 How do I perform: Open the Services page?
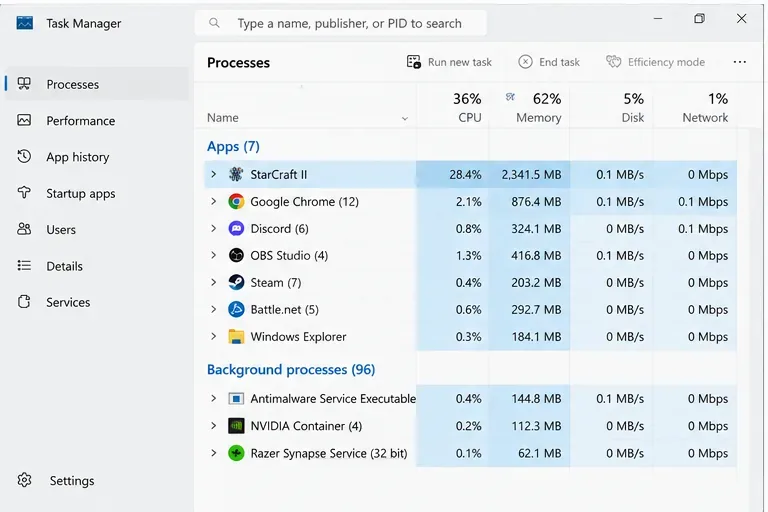[96, 302]
